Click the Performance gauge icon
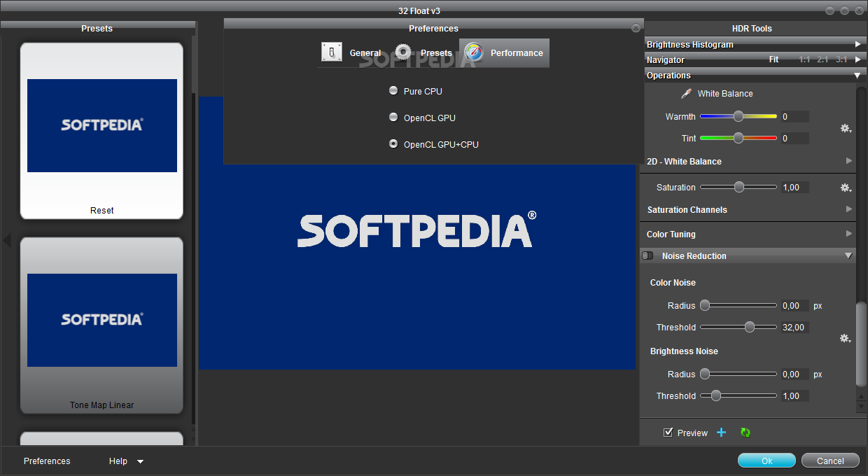The image size is (868, 476). 474,52
